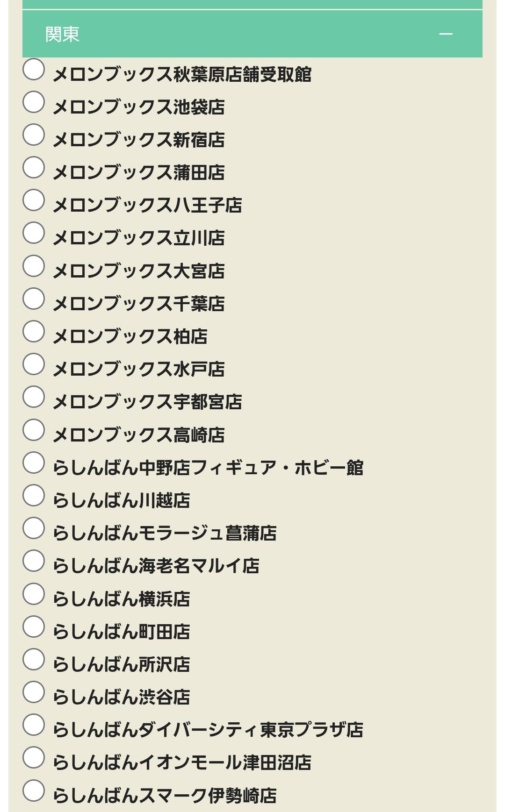Choose メロンブックス立川店 radio button

pyautogui.click(x=34, y=233)
